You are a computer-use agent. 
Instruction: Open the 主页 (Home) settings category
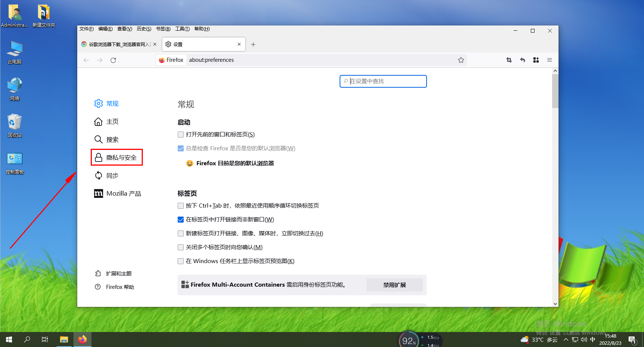pos(106,121)
